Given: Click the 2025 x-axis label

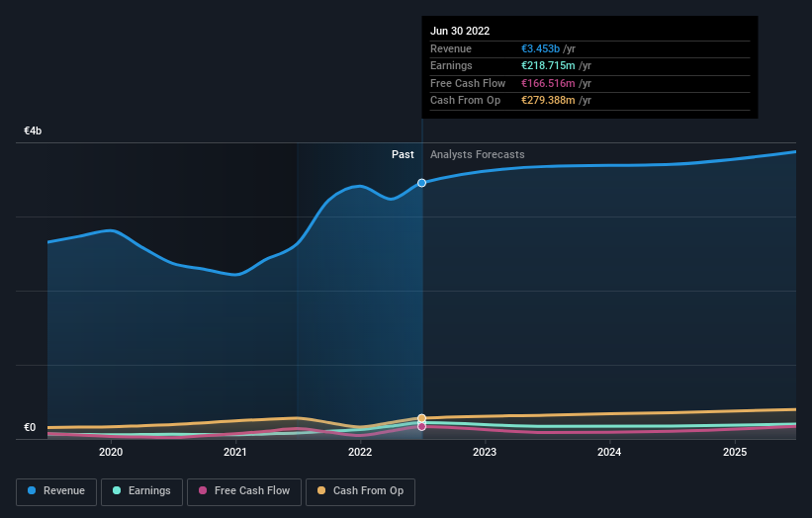Looking at the screenshot, I should point(735,452).
